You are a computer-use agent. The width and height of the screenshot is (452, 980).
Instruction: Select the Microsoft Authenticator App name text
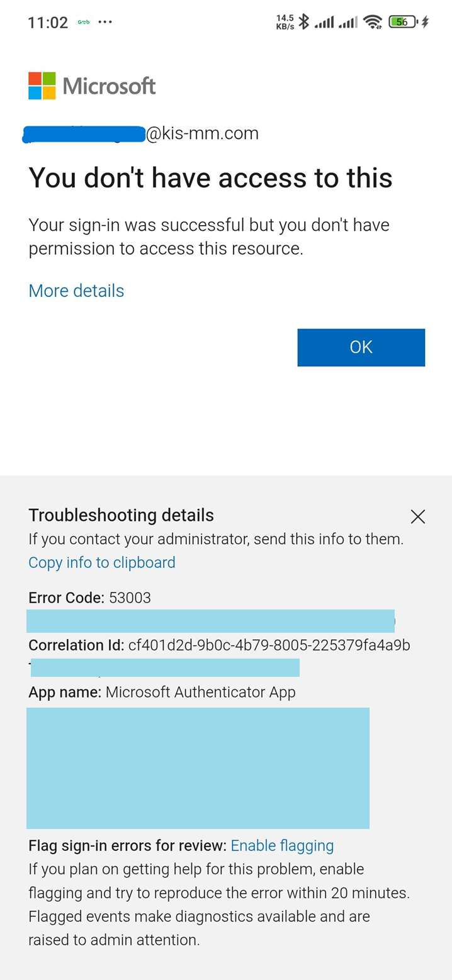pos(200,693)
